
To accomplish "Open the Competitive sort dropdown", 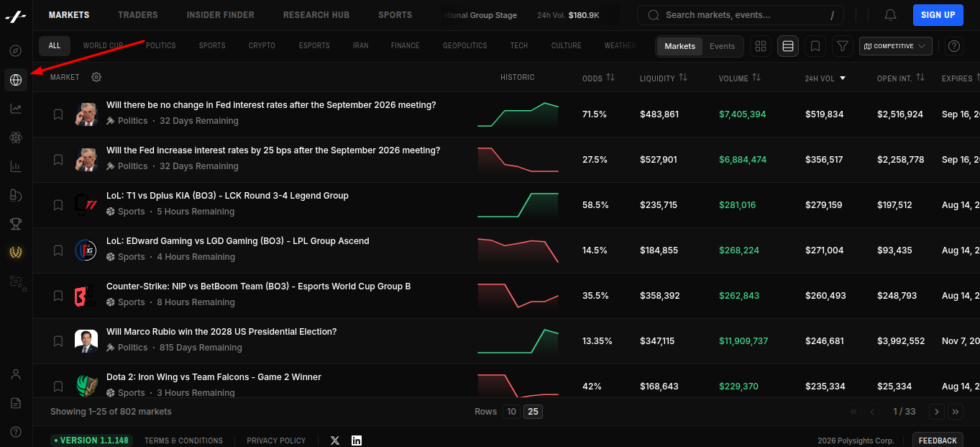I will pos(896,46).
